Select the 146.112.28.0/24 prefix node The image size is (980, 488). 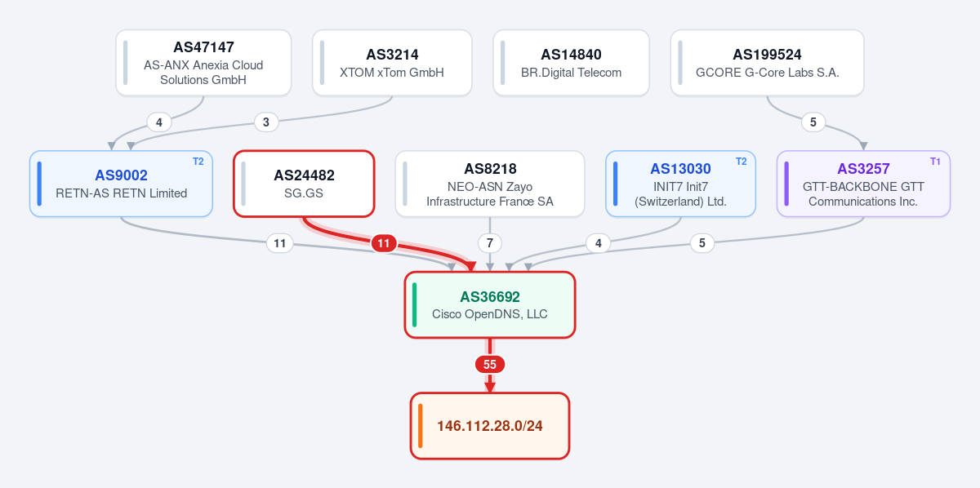(489, 426)
